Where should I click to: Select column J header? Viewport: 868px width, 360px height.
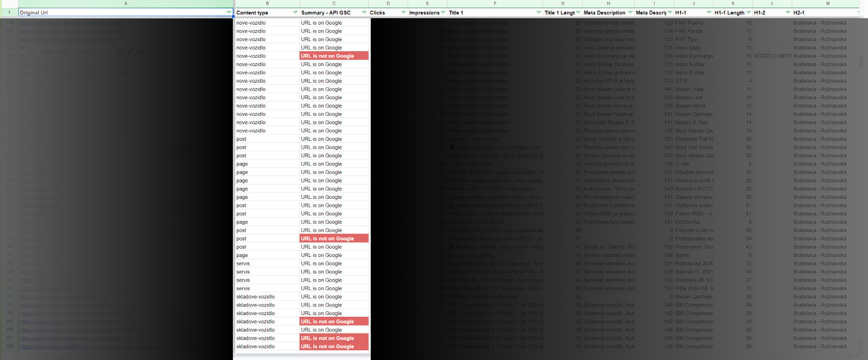point(693,3)
